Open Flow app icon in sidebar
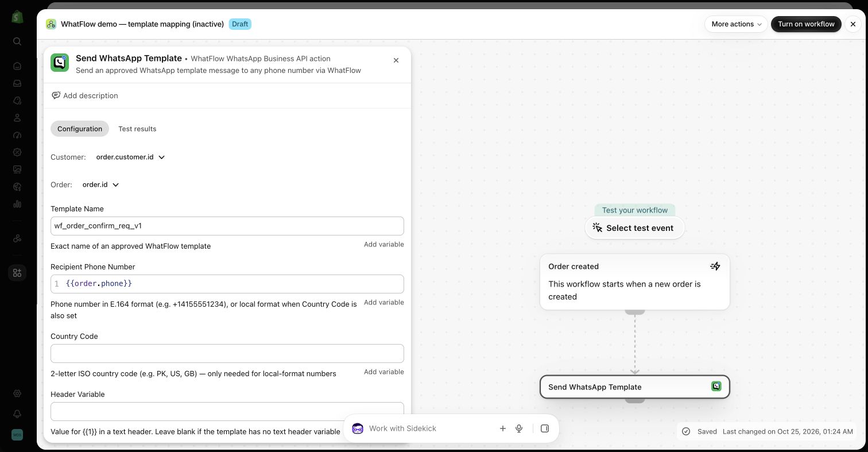 tap(17, 238)
